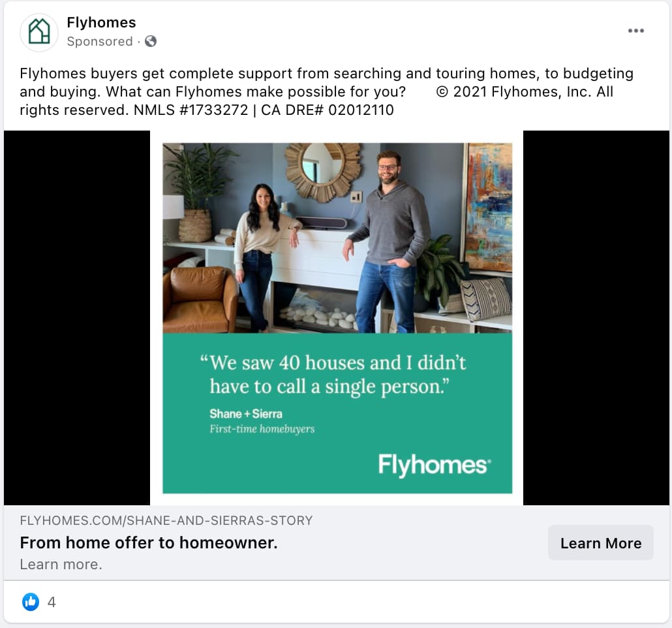Screen dimensions: 672x628
Task: Open the flyhomes.com/shane-and-sierras-story URL
Action: click(x=166, y=520)
